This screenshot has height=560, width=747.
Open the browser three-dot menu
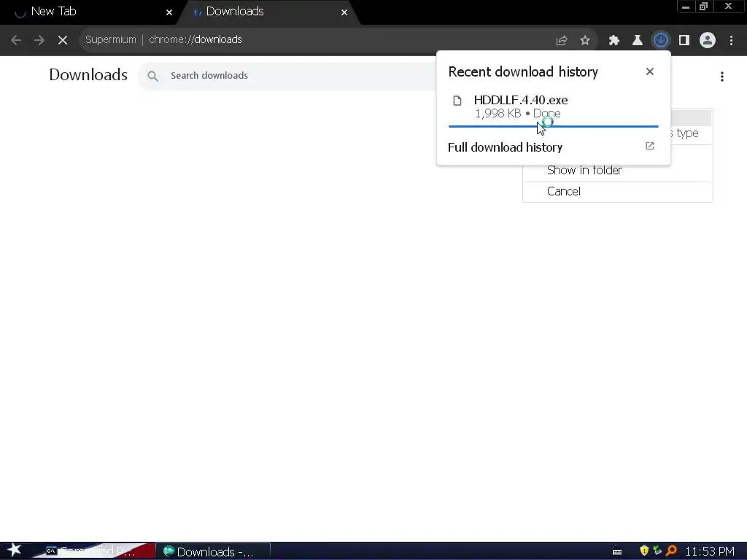tap(731, 41)
